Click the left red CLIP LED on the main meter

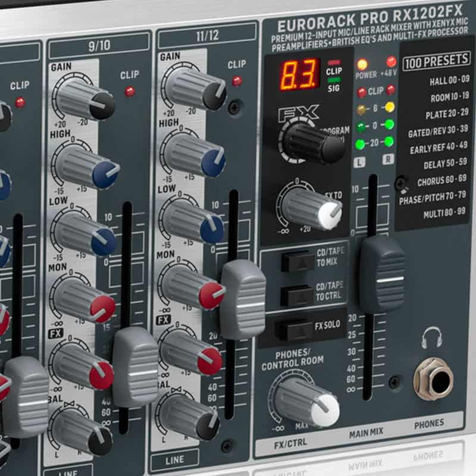[361, 92]
